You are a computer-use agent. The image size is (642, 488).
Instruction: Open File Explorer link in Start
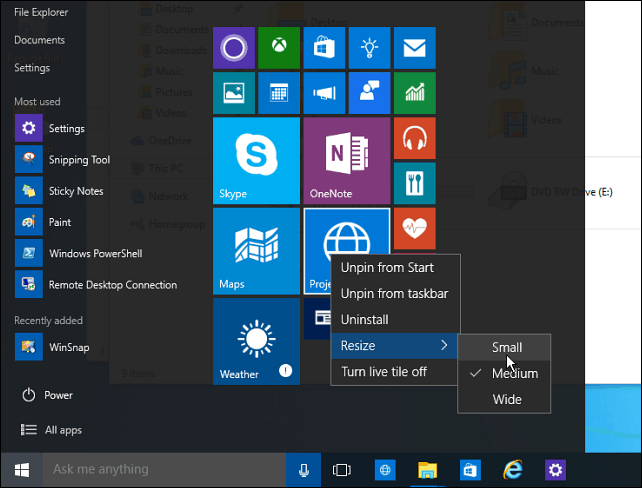tap(41, 12)
